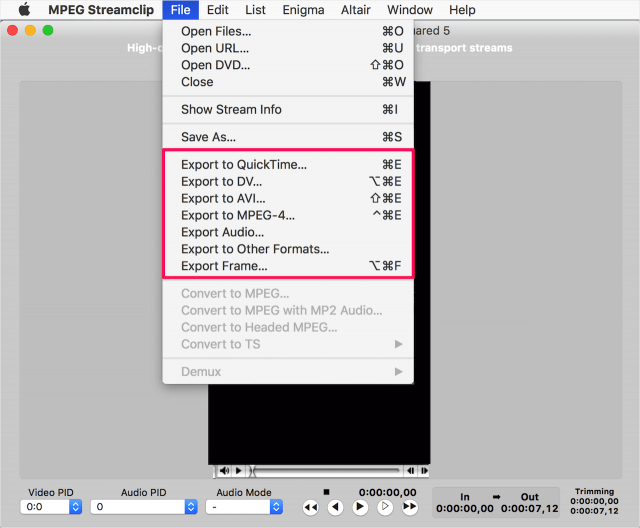Close the open File menu

click(x=180, y=9)
